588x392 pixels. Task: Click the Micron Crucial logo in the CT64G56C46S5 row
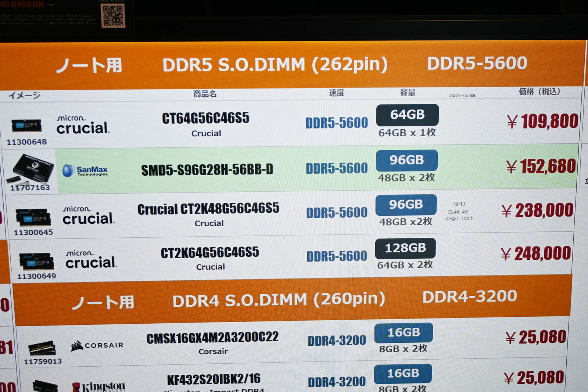point(83,125)
